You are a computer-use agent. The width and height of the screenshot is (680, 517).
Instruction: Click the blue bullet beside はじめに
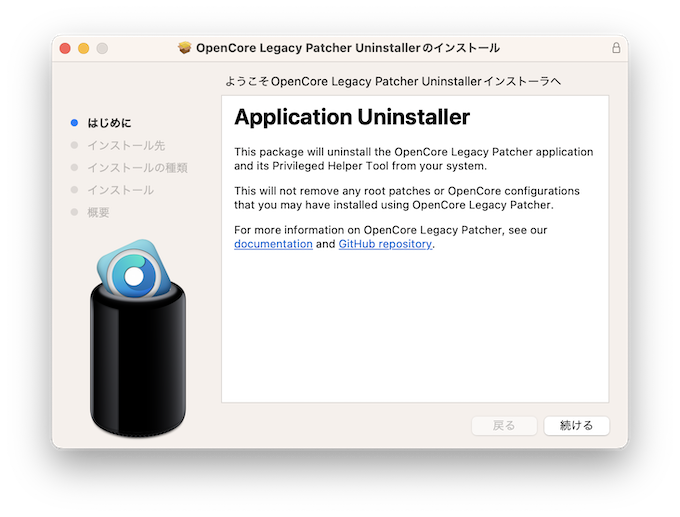[x=74, y=123]
